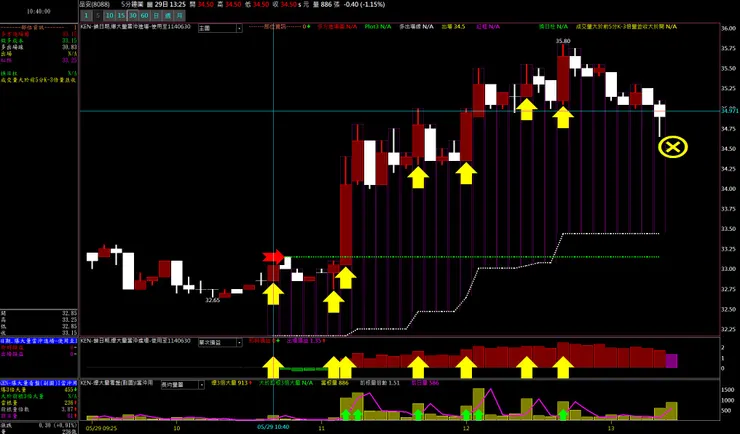The width and height of the screenshot is (740, 434).
Task: Click the 35.80 high price label
Action: click(563, 41)
